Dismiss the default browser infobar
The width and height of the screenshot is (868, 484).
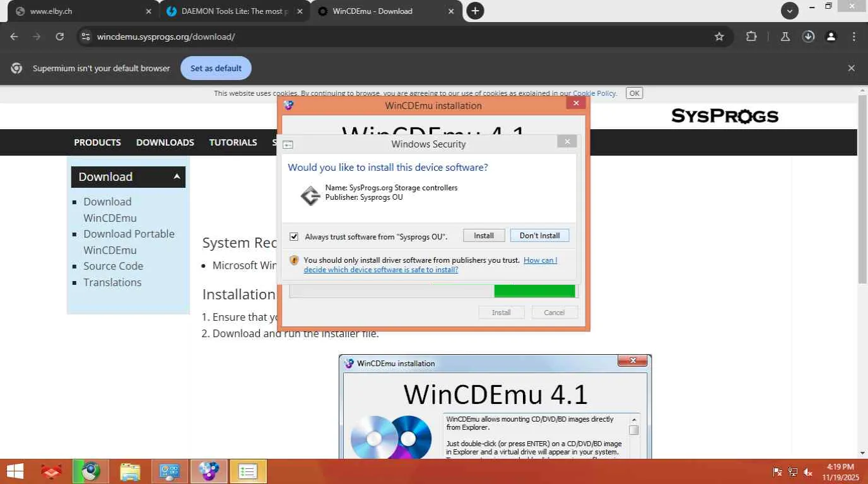click(x=851, y=68)
